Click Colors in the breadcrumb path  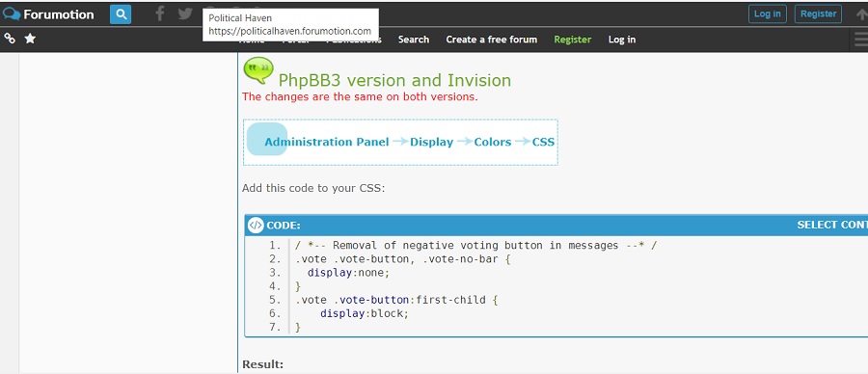click(x=492, y=143)
